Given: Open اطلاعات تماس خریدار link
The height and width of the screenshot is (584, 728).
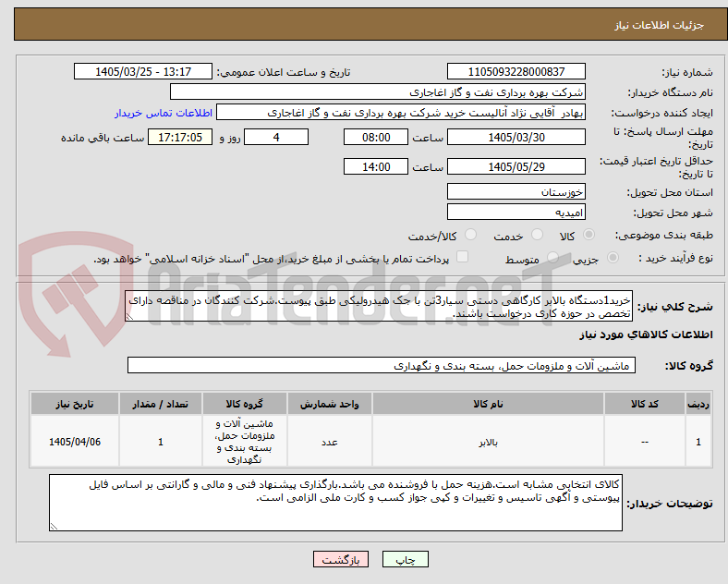Looking at the screenshot, I should click(x=164, y=113).
